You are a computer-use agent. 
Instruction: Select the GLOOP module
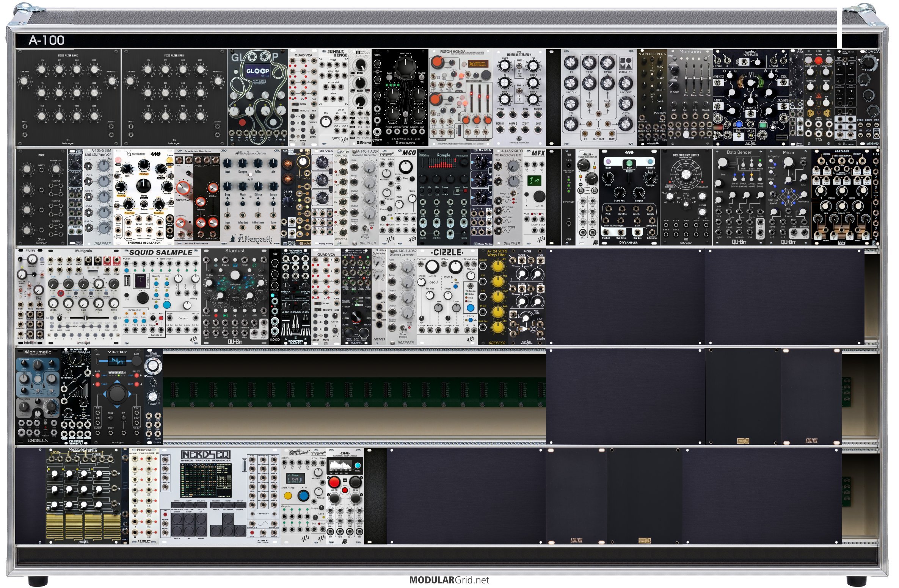[258, 97]
